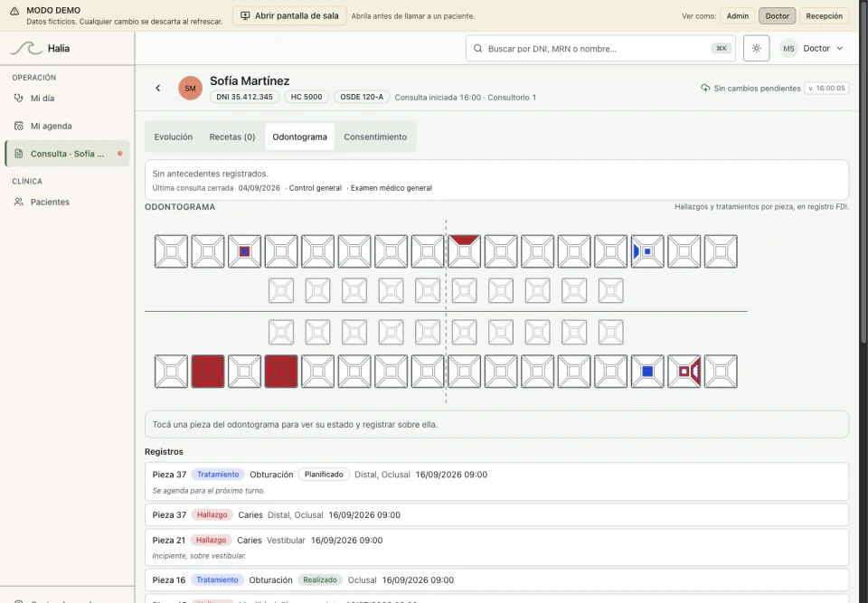
Task: Click the magnifier icon in the search bar
Action: click(477, 49)
